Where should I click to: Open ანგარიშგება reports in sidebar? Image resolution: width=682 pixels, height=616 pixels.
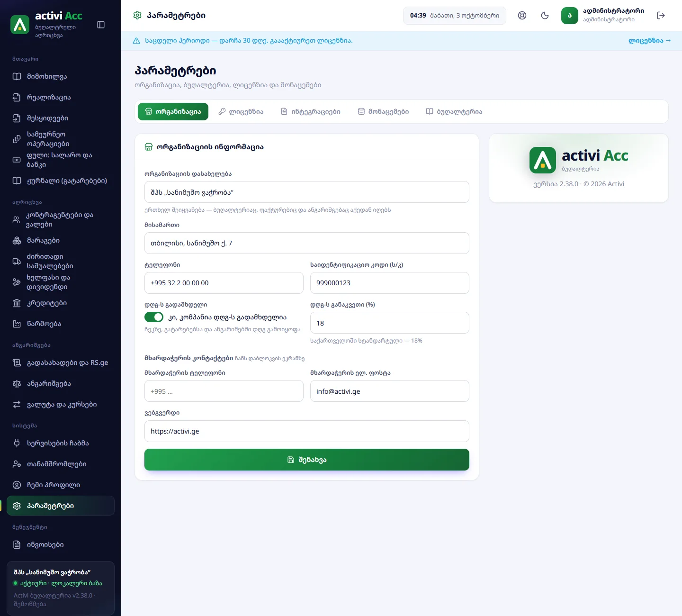(61, 383)
